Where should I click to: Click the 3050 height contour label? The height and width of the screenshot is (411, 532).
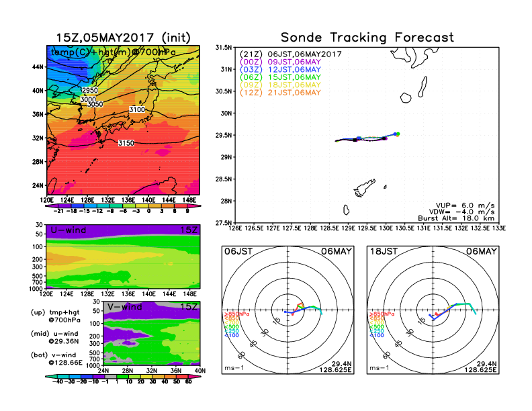click(x=95, y=104)
